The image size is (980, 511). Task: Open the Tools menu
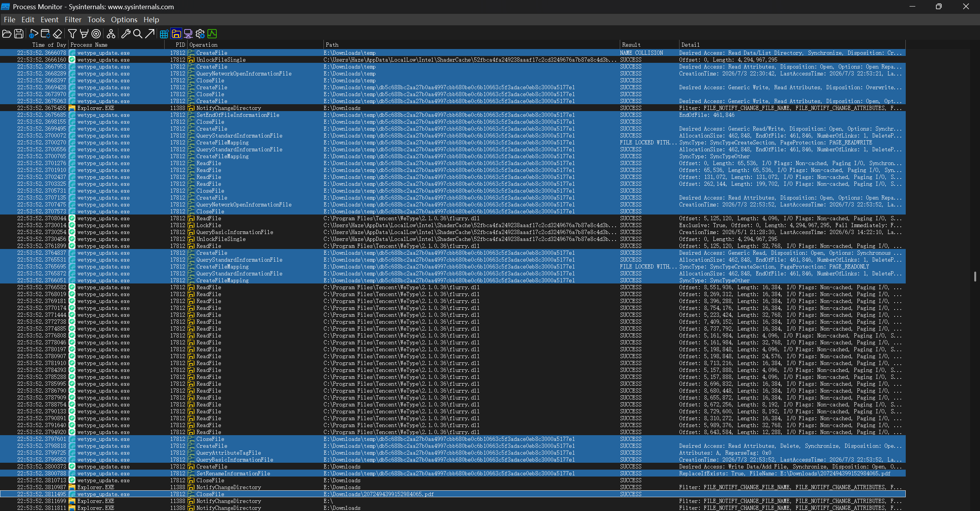[96, 20]
